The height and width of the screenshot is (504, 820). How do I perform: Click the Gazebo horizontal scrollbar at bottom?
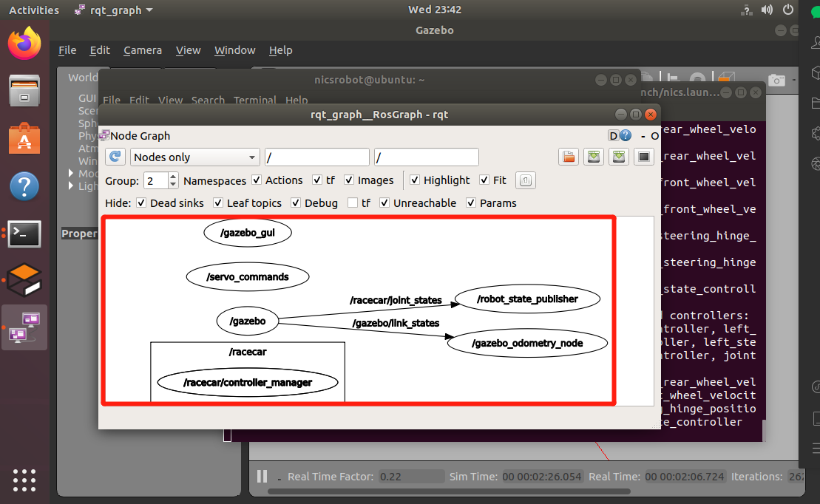(x=449, y=491)
